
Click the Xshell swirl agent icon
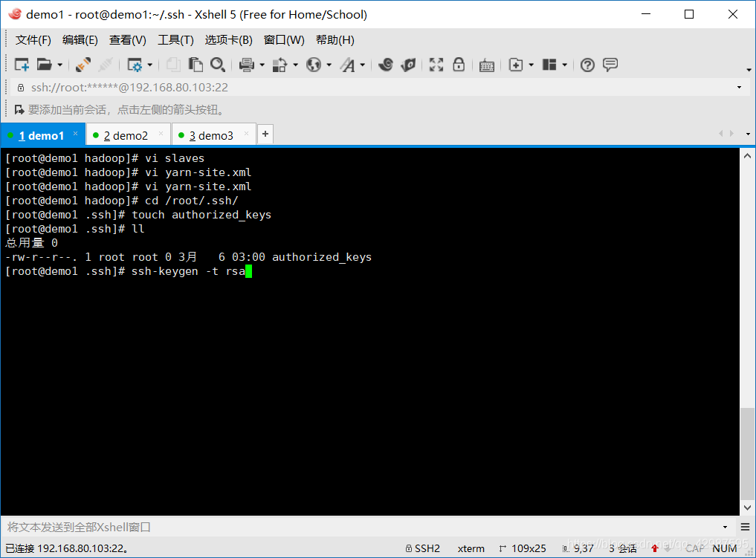click(x=386, y=65)
